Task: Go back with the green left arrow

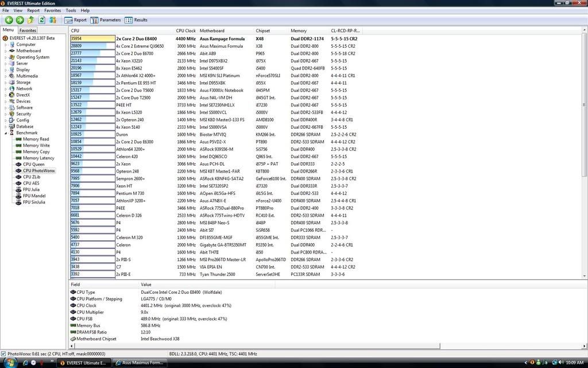Action: [x=9, y=20]
